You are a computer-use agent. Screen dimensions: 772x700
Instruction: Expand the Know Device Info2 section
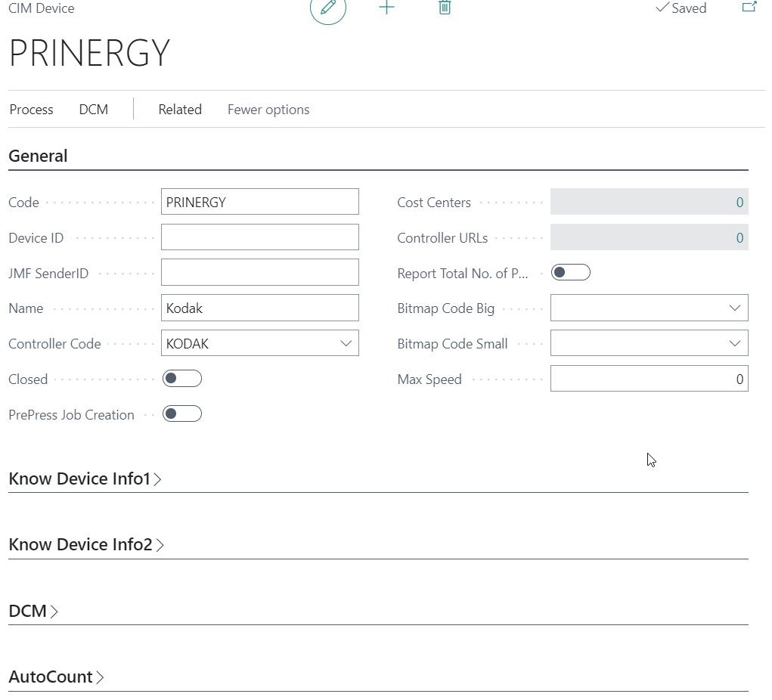(x=86, y=545)
